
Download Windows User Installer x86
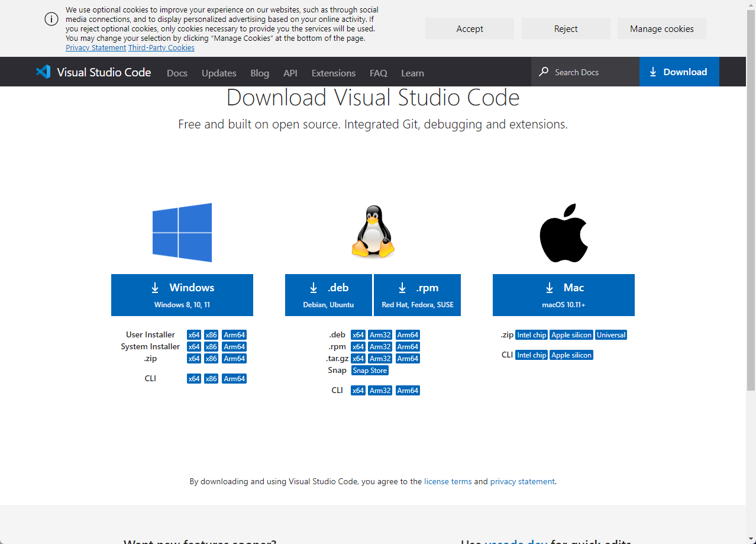pyautogui.click(x=211, y=335)
